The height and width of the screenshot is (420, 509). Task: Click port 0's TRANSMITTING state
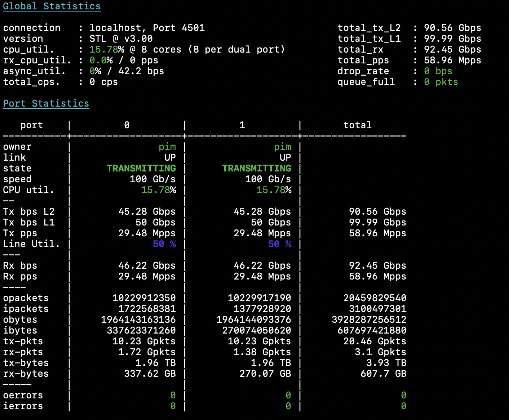tap(141, 168)
